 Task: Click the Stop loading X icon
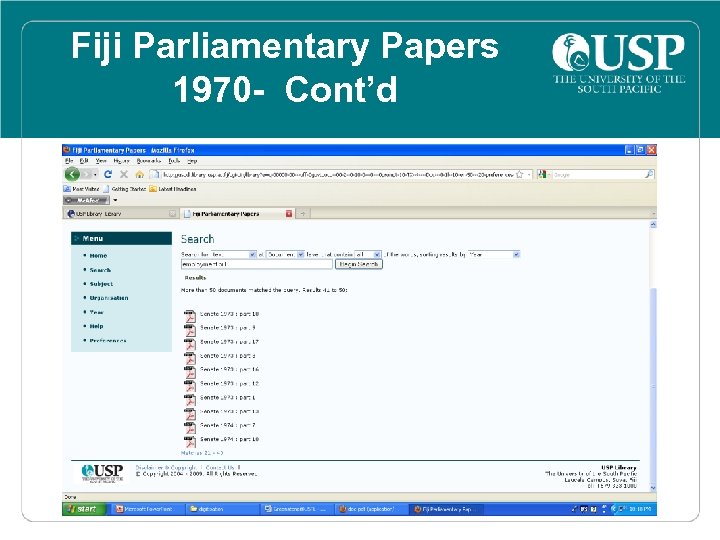124,174
